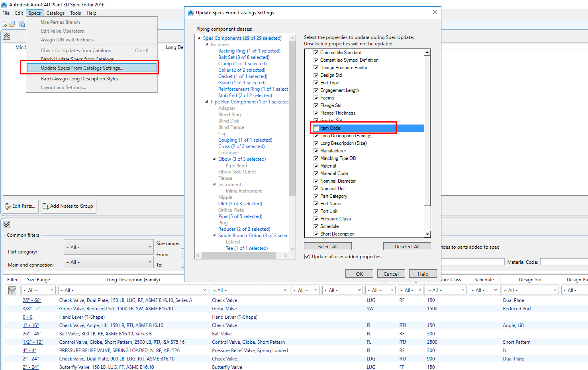Image resolution: width=588 pixels, height=370 pixels.
Task: Enable the Item Code property
Action: [316, 128]
